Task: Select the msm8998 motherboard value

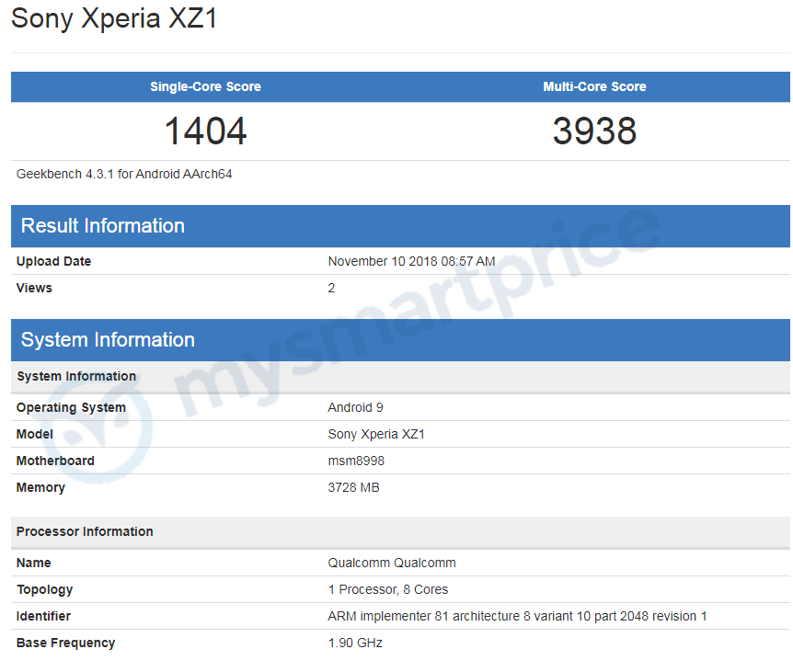Action: point(356,461)
